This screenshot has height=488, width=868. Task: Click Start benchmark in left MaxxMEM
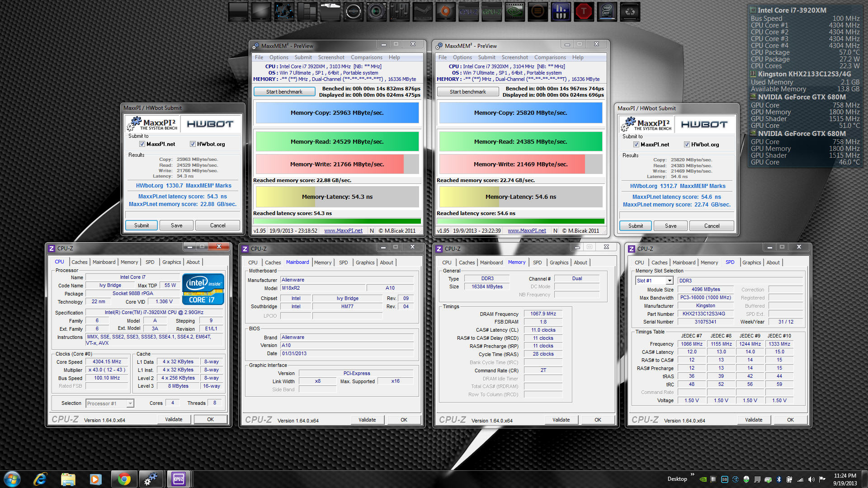(x=284, y=92)
